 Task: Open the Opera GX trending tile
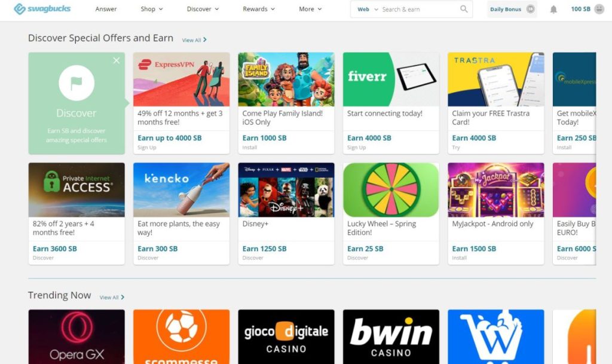76,337
